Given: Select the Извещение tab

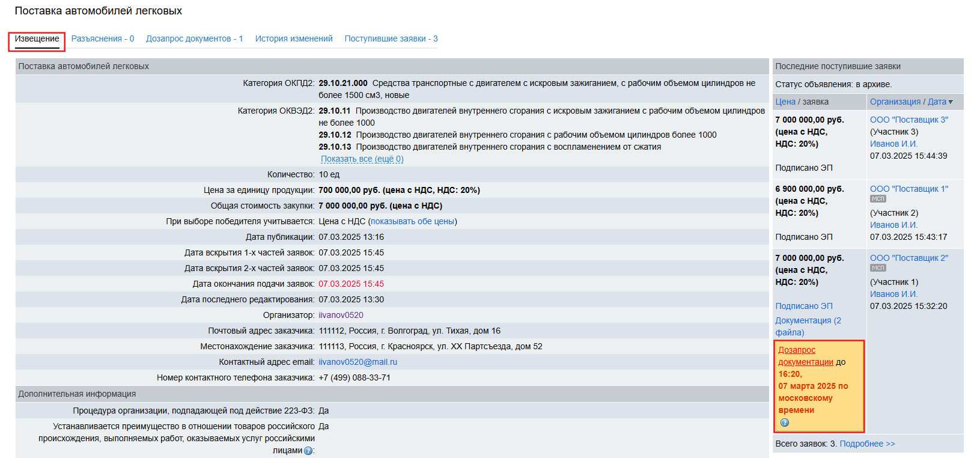Looking at the screenshot, I should click(37, 38).
